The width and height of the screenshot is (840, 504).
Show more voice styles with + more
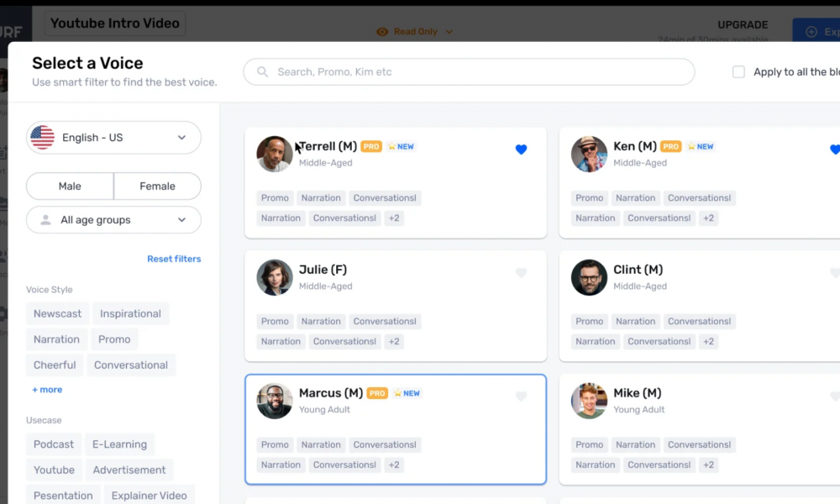coord(47,390)
